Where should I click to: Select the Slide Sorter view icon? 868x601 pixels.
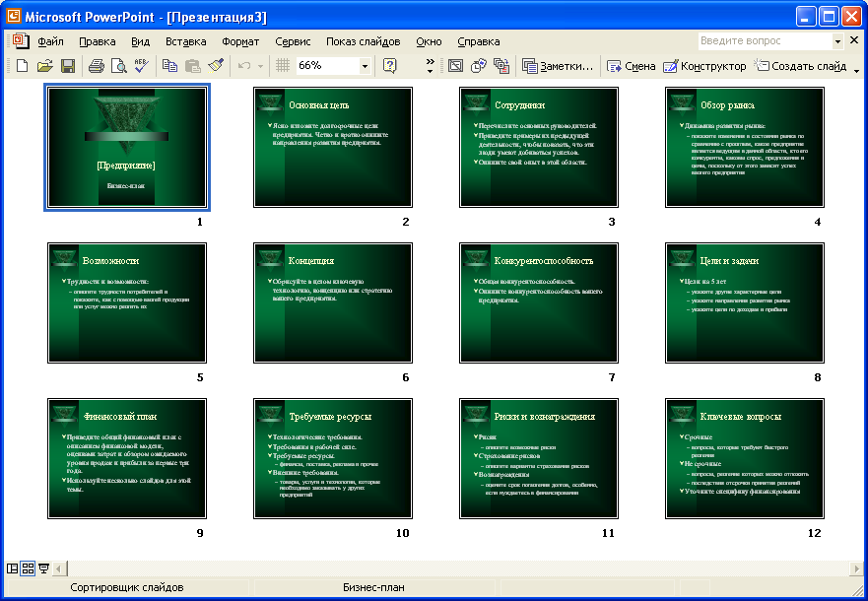pyautogui.click(x=28, y=568)
